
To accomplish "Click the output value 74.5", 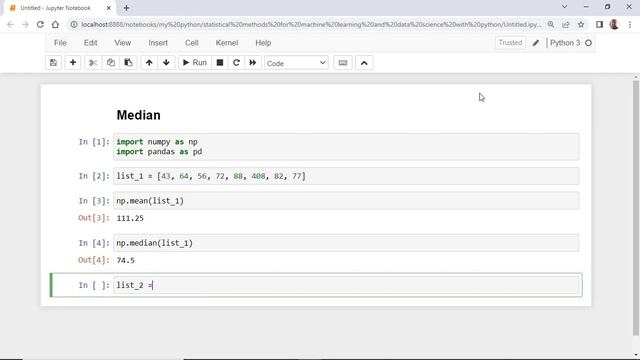I will (x=125, y=260).
